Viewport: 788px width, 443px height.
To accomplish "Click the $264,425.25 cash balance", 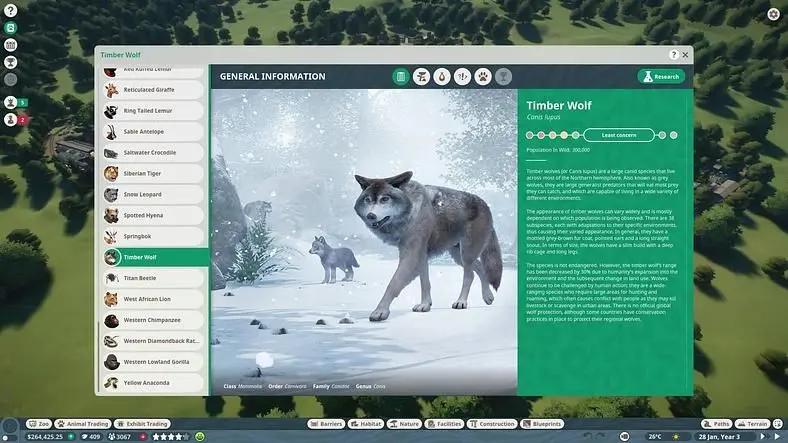I will coord(45,437).
